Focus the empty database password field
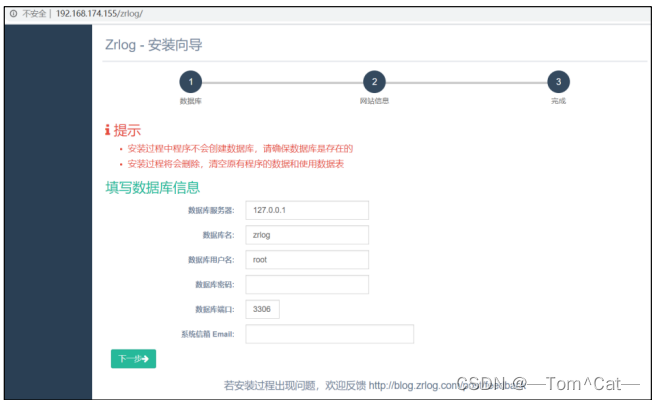The image size is (655, 400). [307, 284]
